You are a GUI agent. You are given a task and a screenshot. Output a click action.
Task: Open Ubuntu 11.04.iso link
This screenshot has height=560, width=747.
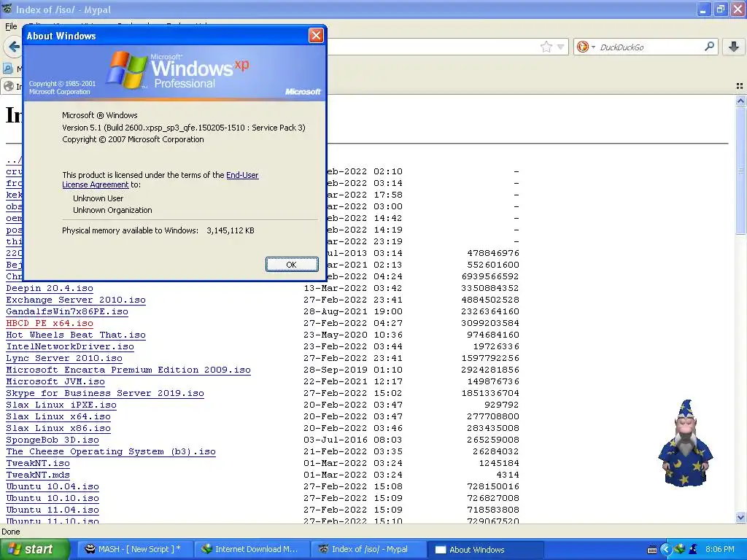(53, 510)
